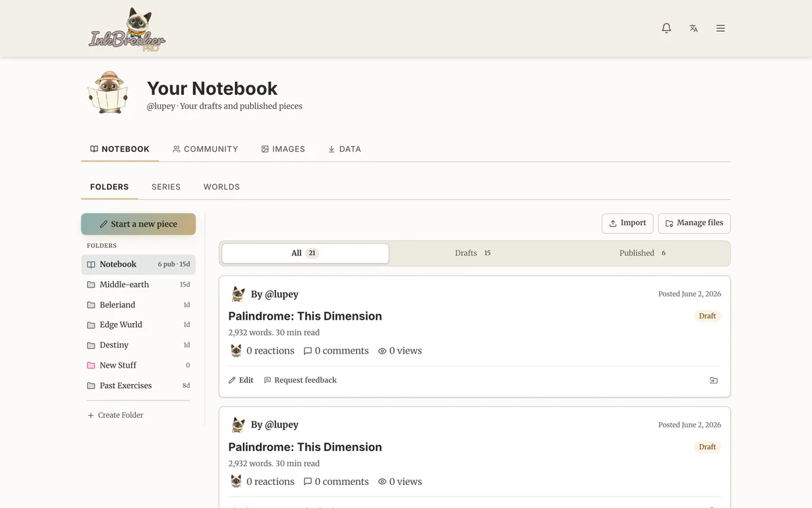Open the Beleriand folder

click(138, 305)
